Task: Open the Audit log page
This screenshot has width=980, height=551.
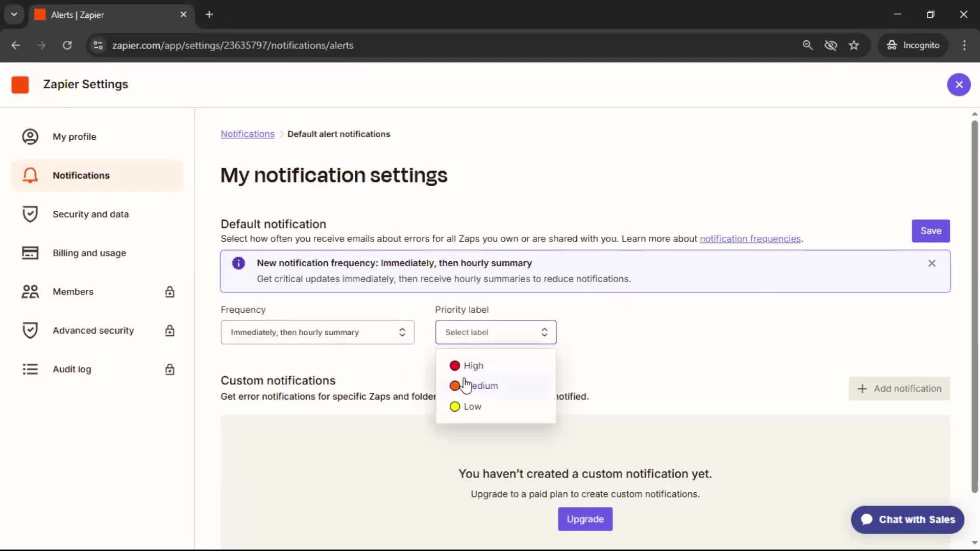Action: (97, 369)
